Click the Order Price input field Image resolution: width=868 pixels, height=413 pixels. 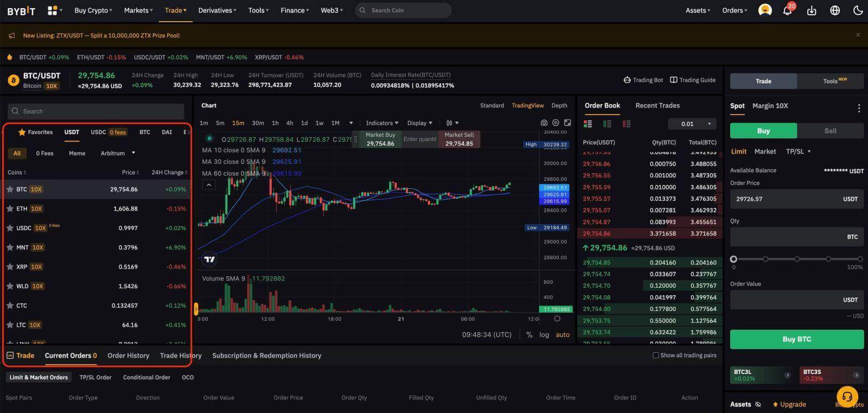click(x=797, y=199)
